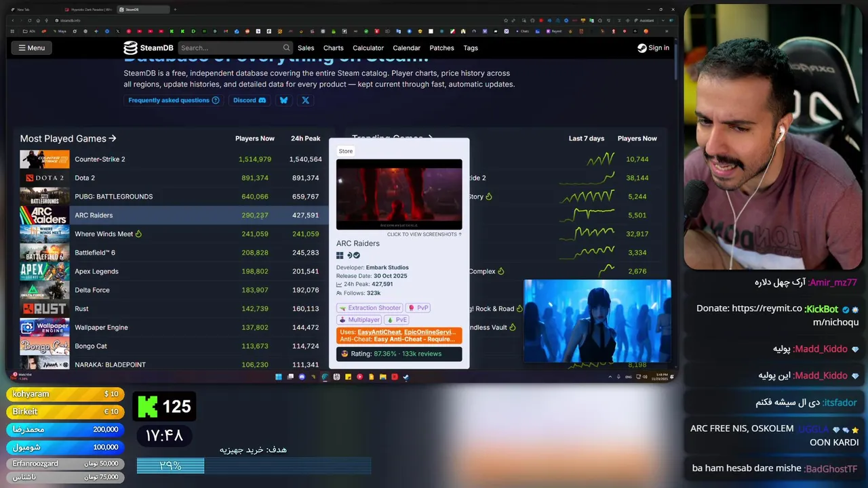868x488 pixels.
Task: Click the 24h Peak column header
Action: click(305, 138)
